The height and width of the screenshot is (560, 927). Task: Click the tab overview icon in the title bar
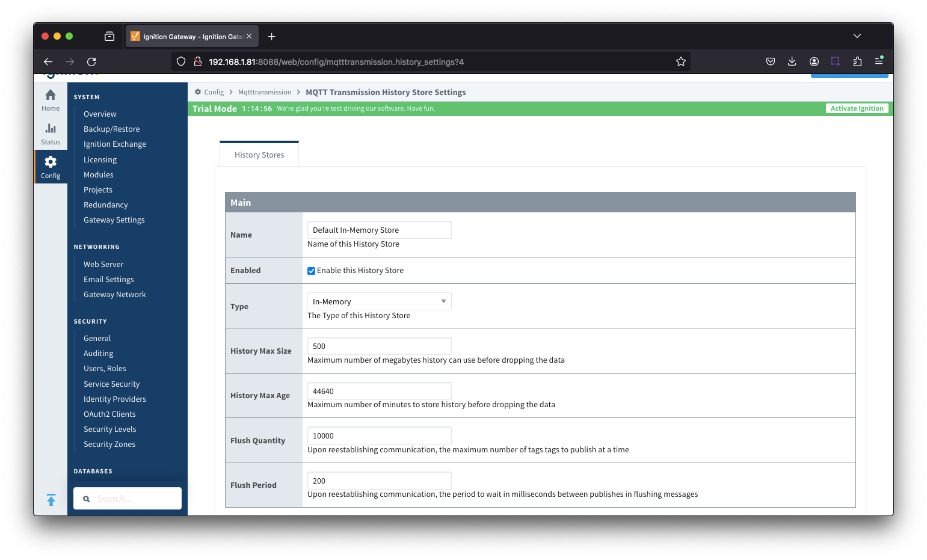[x=109, y=36]
